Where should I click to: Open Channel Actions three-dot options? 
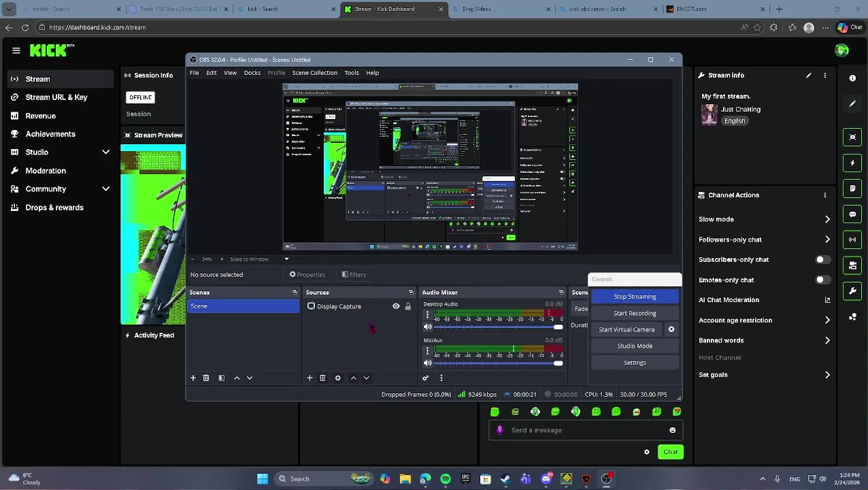point(825,195)
